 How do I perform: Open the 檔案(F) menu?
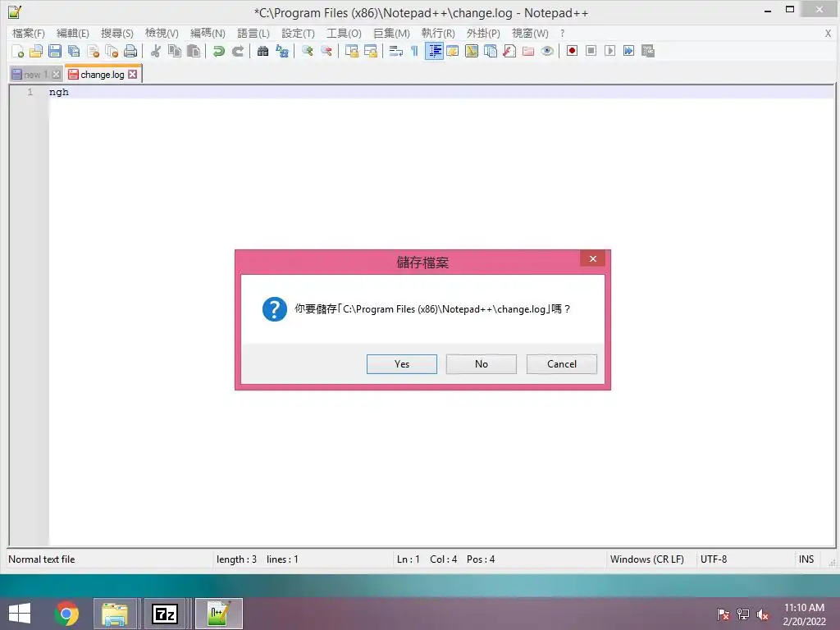tap(29, 33)
